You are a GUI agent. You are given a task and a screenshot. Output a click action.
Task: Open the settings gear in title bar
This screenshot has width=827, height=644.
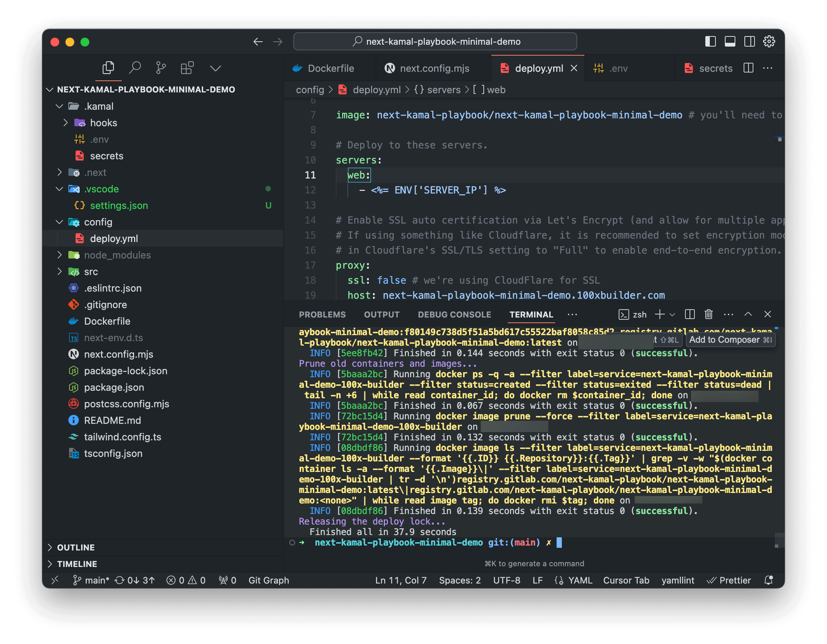(x=769, y=42)
